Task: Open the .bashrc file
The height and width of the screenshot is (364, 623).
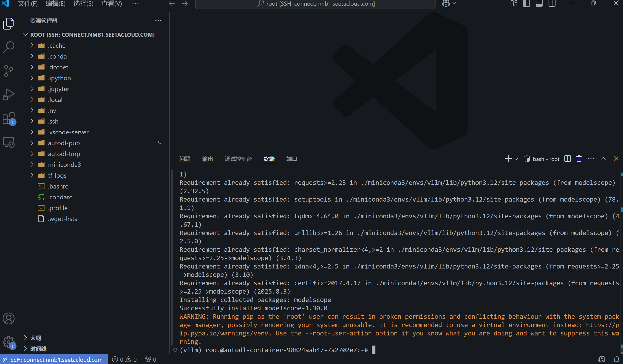Action: coord(58,187)
